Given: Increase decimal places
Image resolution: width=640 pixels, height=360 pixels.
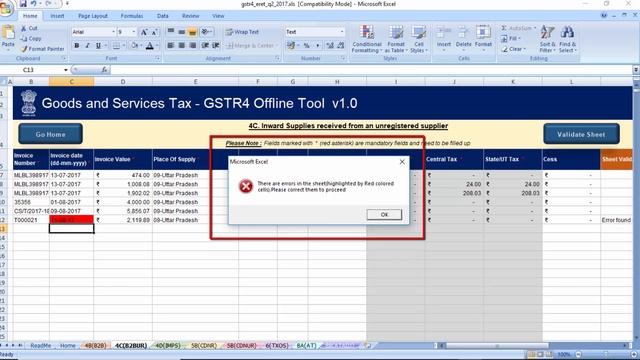Looking at the screenshot, I should click(330, 45).
